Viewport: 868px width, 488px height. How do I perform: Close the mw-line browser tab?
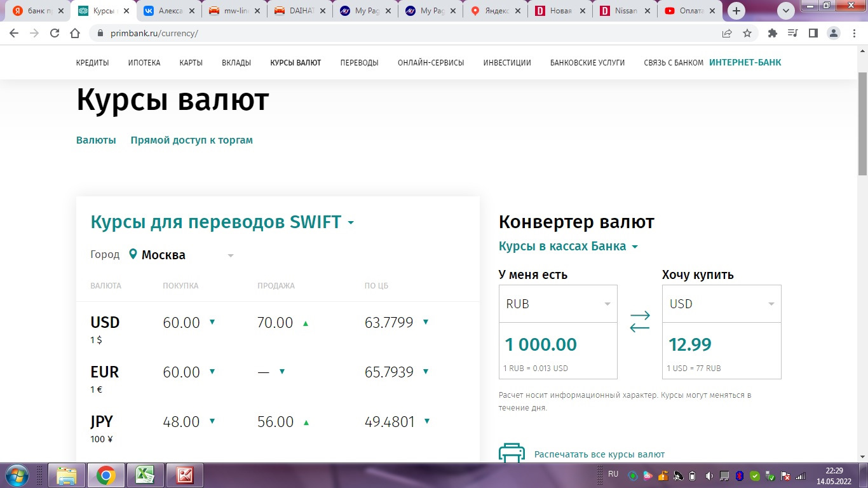[x=256, y=11]
